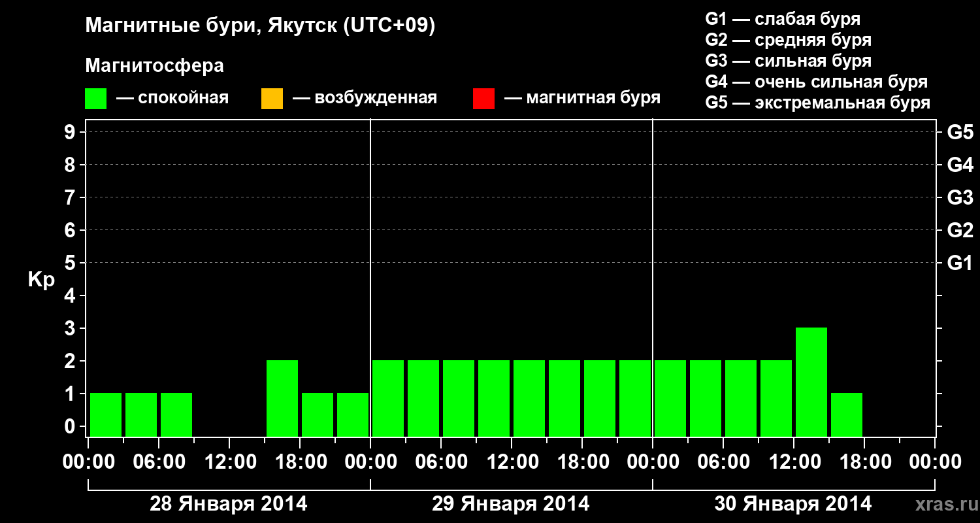Screen dimensions: 980x523
Task: Click 'G1 — слабая буря' legend line
Action: 783,19
